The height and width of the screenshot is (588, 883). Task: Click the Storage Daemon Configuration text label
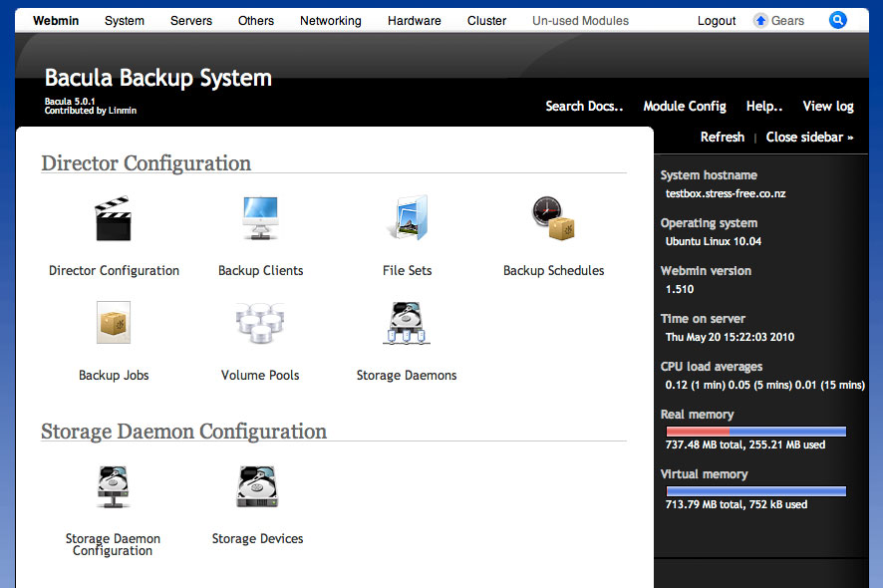[113, 544]
